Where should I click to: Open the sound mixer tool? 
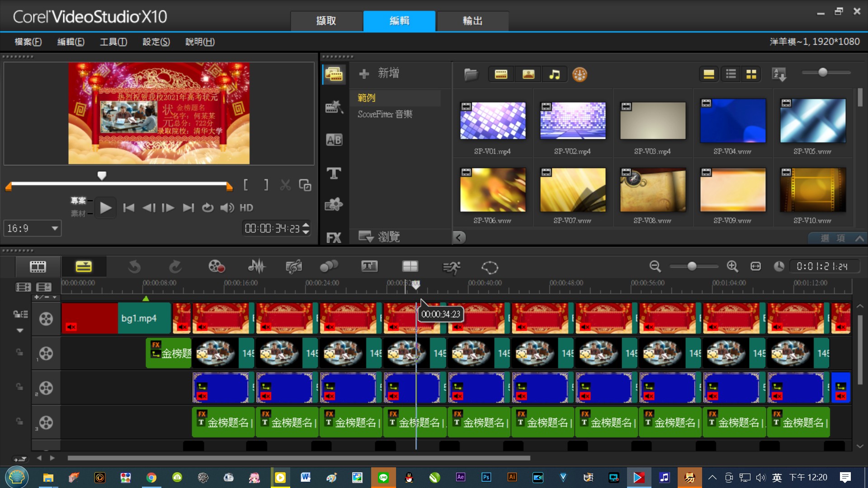(256, 267)
